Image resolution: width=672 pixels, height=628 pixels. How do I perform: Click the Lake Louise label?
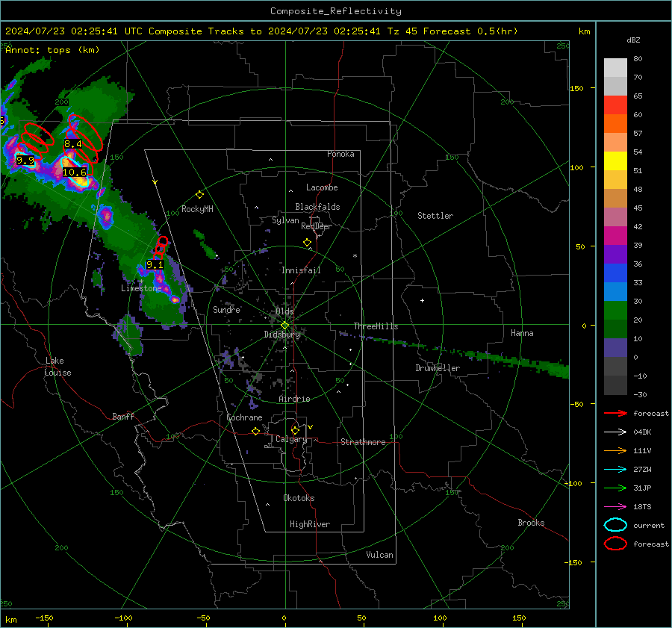click(x=57, y=367)
